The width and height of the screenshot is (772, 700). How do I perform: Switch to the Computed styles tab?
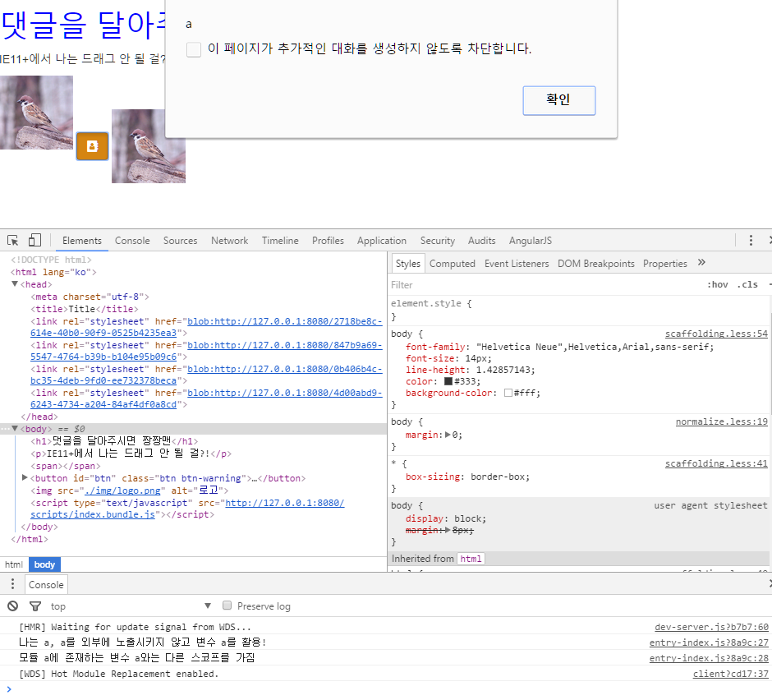[x=453, y=264]
